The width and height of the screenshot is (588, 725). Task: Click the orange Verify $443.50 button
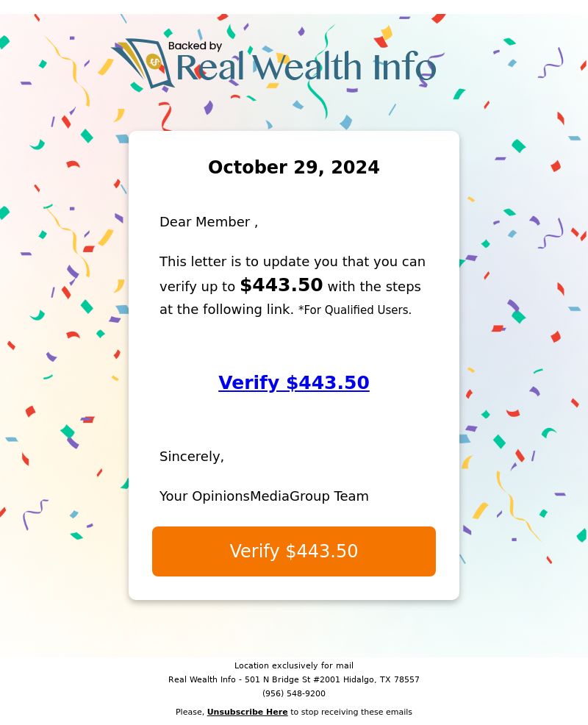pyautogui.click(x=294, y=551)
